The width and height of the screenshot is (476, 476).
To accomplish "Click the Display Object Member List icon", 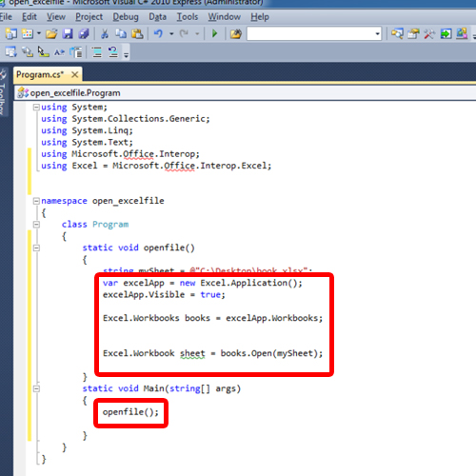I will tap(11, 52).
